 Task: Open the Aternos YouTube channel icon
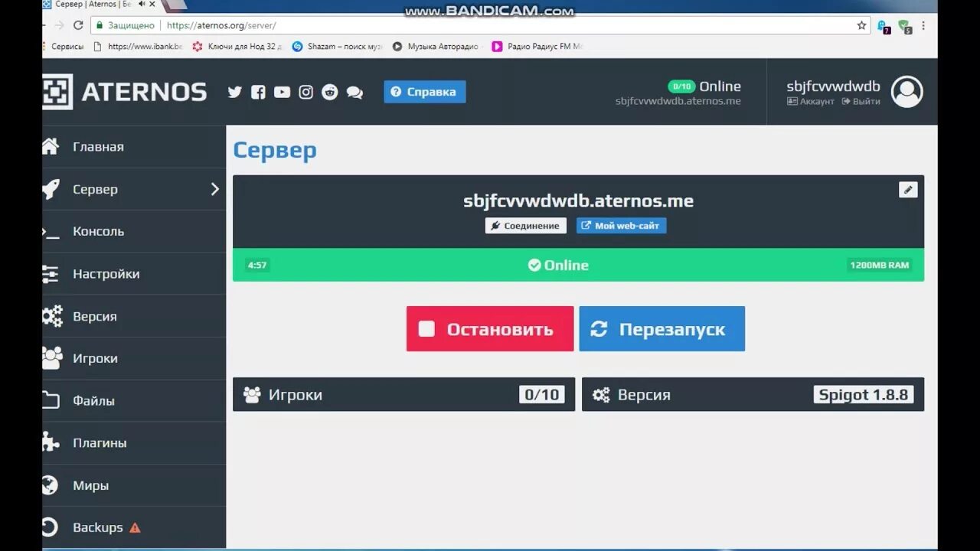pyautogui.click(x=282, y=92)
